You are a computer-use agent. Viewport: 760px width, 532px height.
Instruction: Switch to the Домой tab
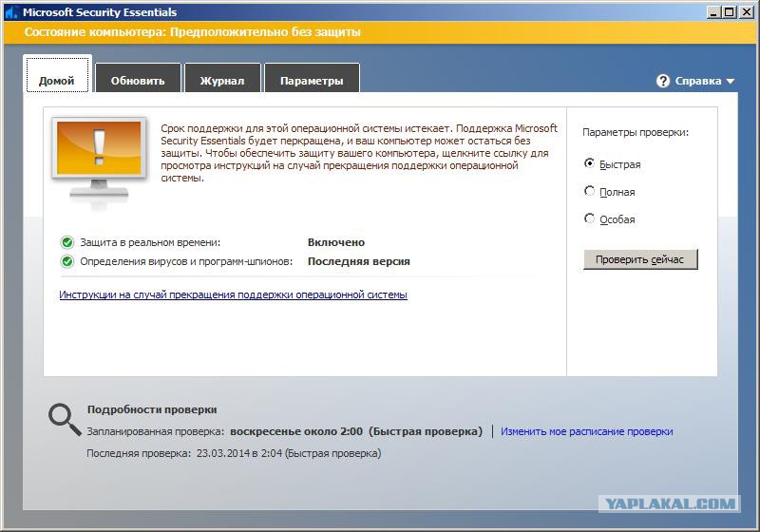click(x=57, y=74)
